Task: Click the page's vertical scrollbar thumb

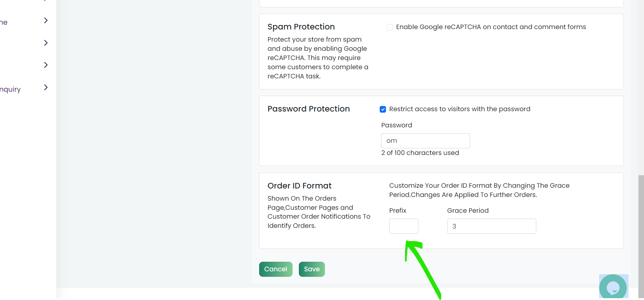Action: [641, 236]
